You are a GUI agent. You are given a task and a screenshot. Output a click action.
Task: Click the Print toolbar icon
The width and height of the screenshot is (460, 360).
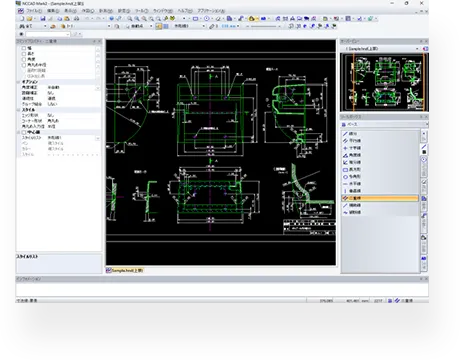pos(76,19)
